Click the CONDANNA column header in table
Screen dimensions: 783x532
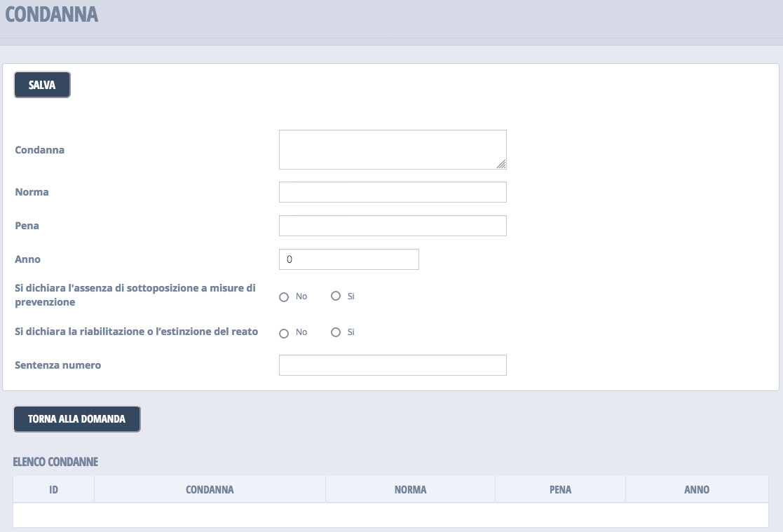pos(210,490)
